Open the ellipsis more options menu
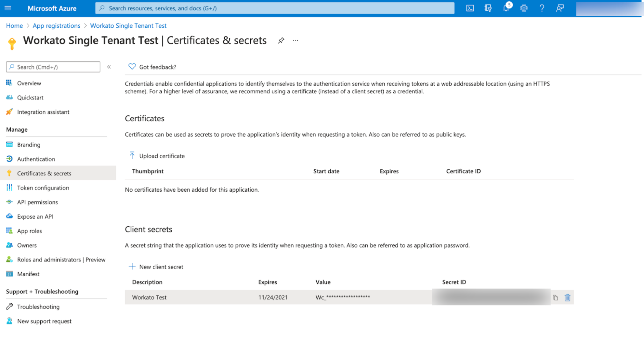Screen dimensions: 644x341 [x=295, y=40]
